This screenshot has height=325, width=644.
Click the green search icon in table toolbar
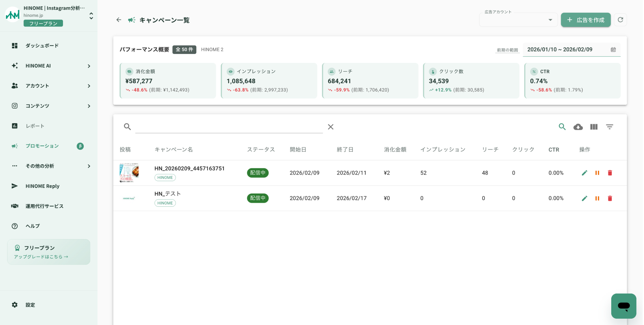(562, 127)
